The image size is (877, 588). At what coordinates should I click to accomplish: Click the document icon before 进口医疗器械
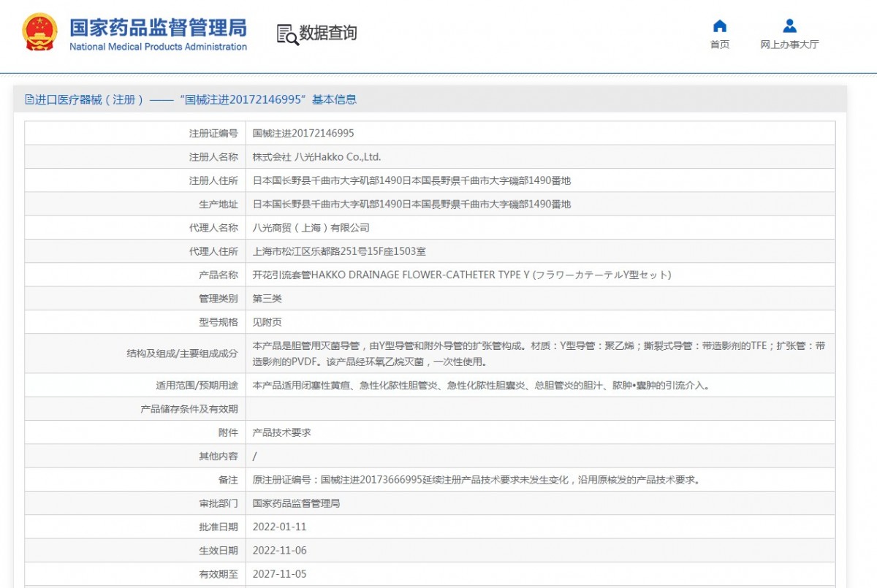[29, 100]
